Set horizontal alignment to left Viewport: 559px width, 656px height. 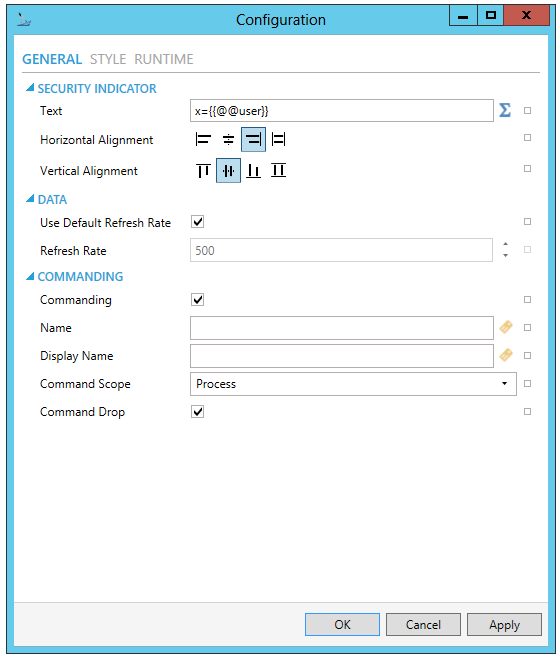tap(203, 139)
